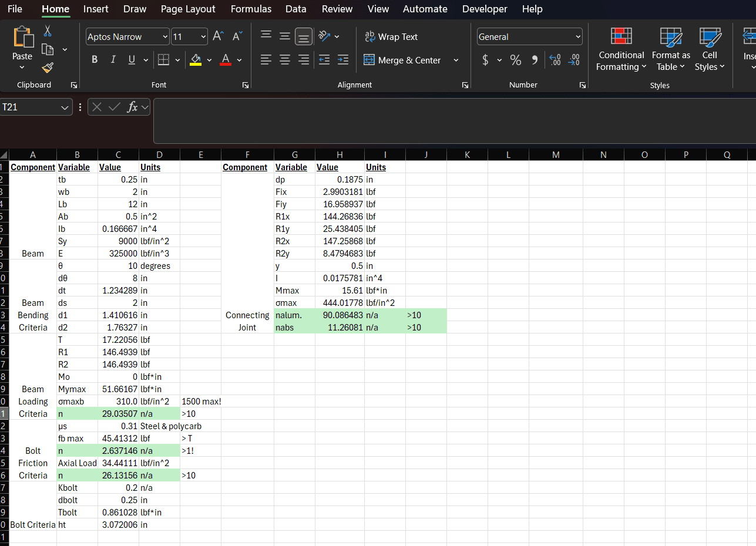Image resolution: width=756 pixels, height=546 pixels.
Task: Toggle Bold formatting
Action: click(95, 60)
